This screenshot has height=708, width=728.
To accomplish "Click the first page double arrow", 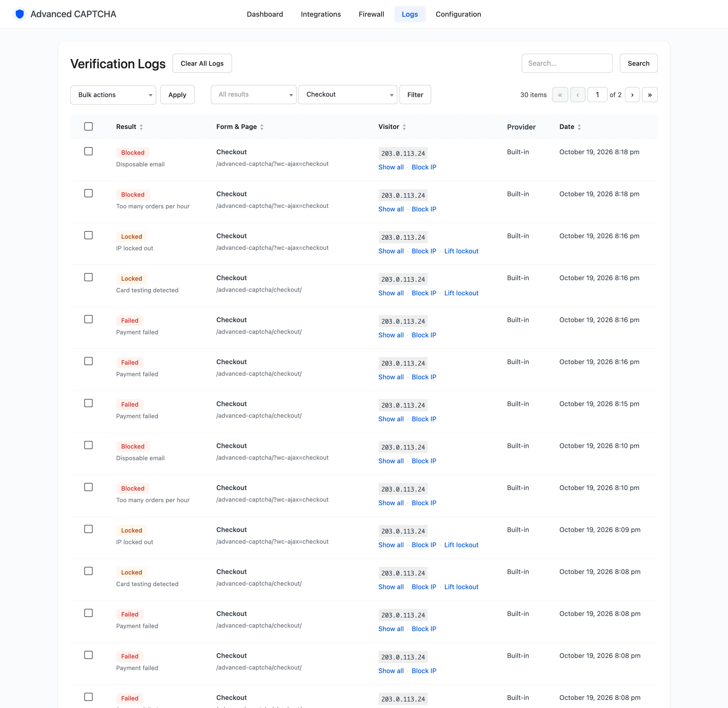I will coord(560,95).
